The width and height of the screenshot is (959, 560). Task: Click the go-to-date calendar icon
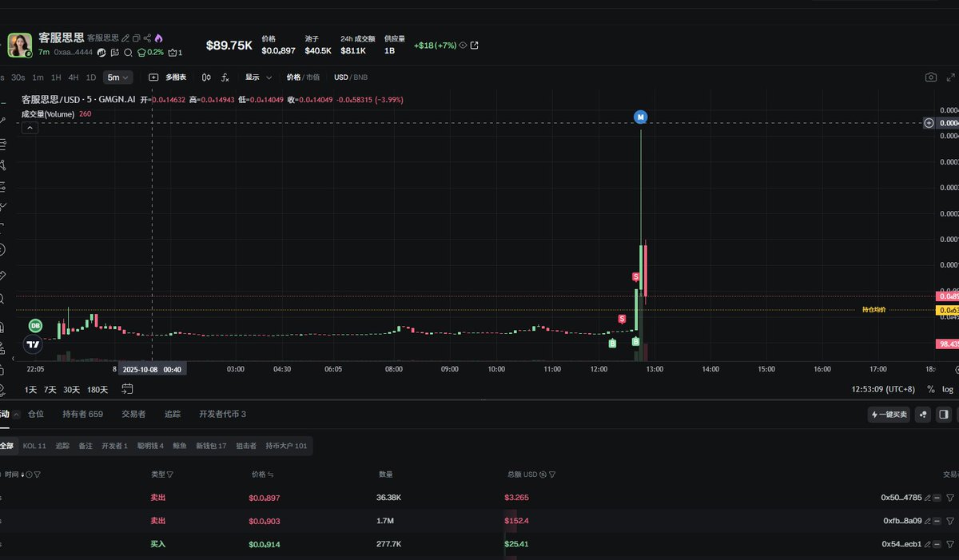tap(127, 389)
